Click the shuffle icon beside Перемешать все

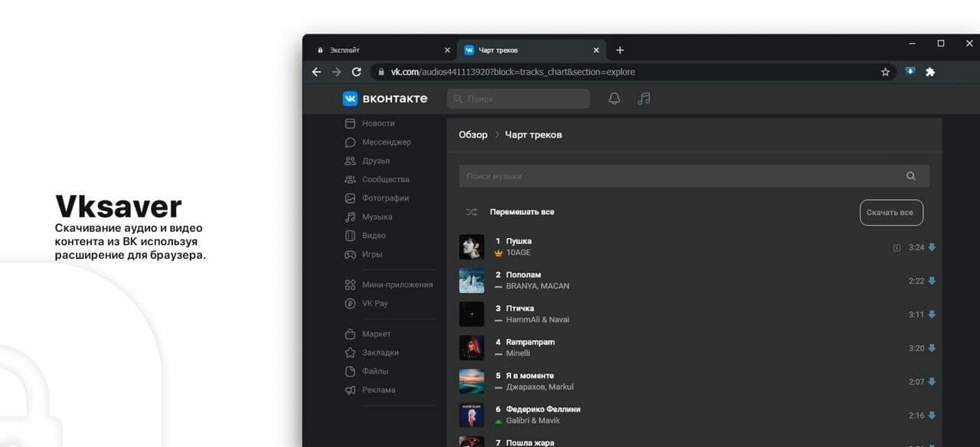tap(471, 212)
